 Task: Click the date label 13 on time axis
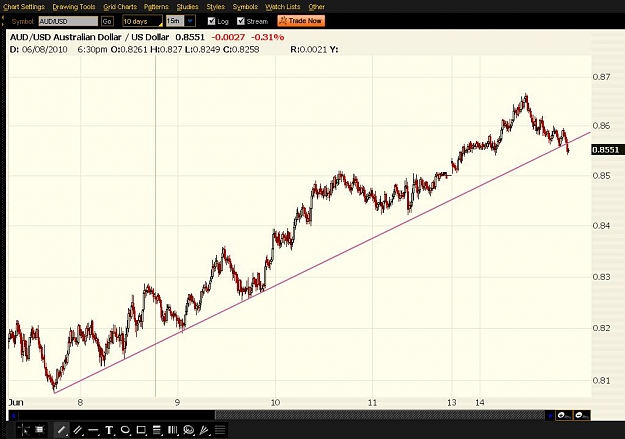(x=452, y=403)
